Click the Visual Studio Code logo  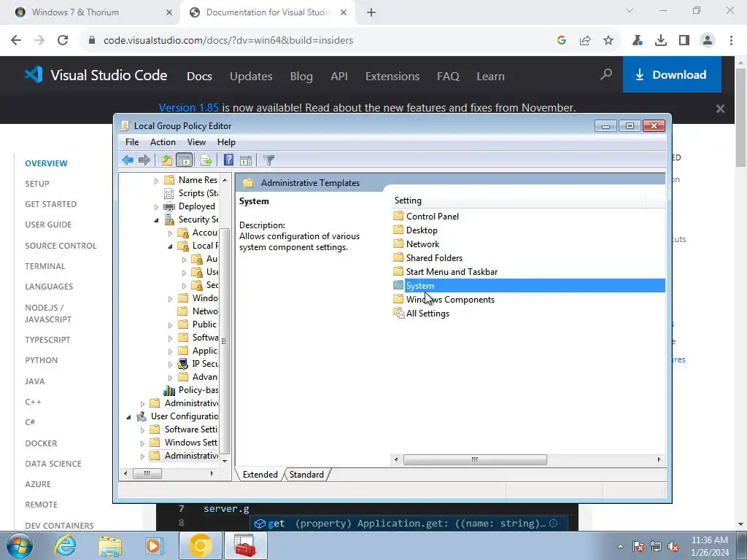96,75
